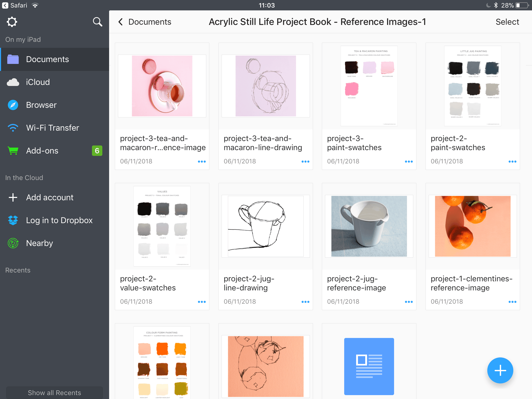Open the Little Jug Painting swatches thumbnail
The height and width of the screenshot is (399, 532).
tap(473, 86)
